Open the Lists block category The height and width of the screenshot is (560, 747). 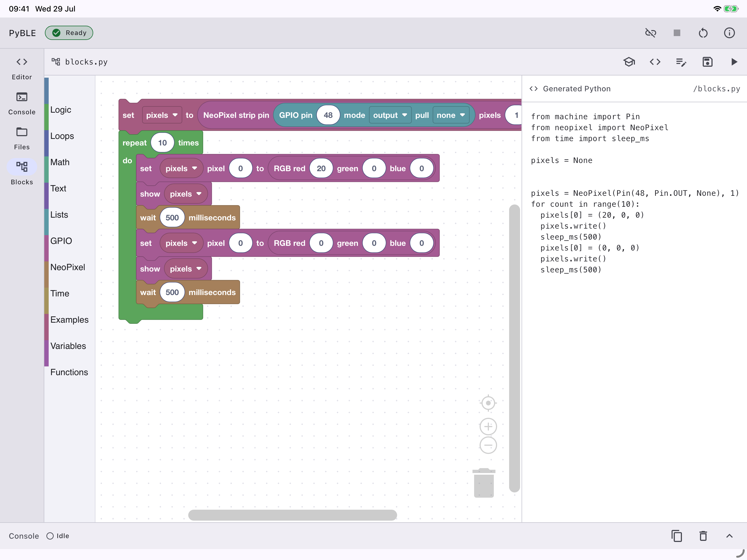pyautogui.click(x=59, y=215)
